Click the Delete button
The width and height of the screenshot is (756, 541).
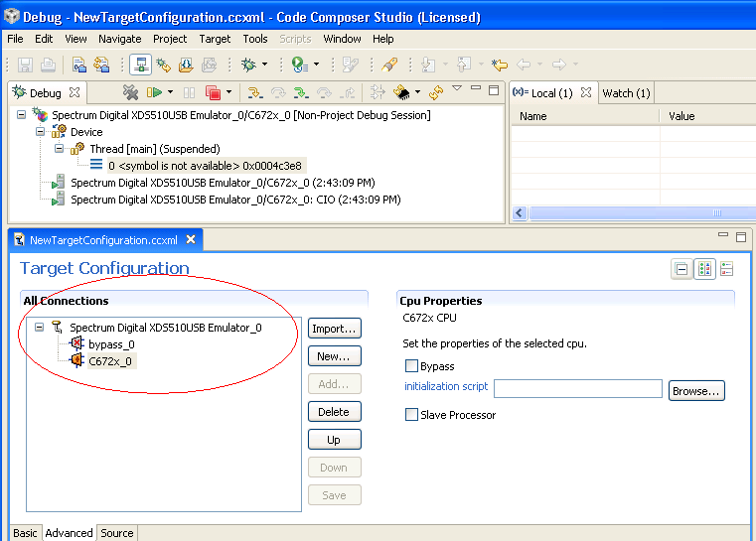[334, 412]
